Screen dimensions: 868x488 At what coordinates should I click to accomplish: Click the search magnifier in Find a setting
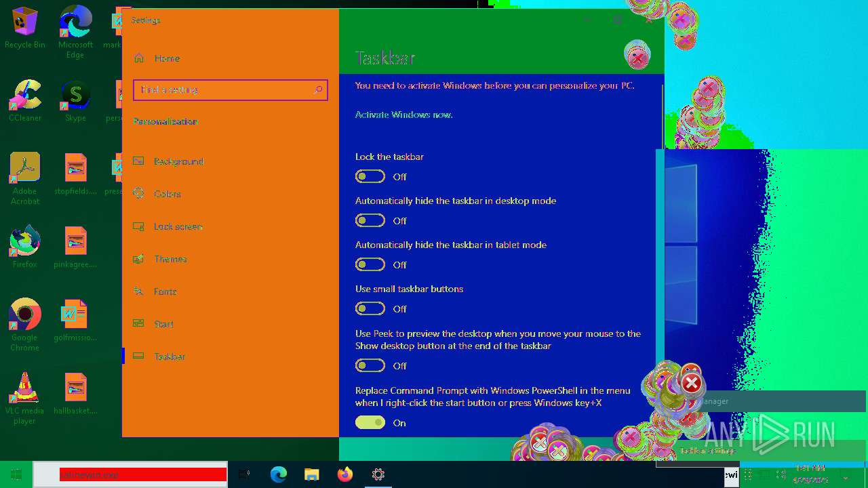click(319, 90)
